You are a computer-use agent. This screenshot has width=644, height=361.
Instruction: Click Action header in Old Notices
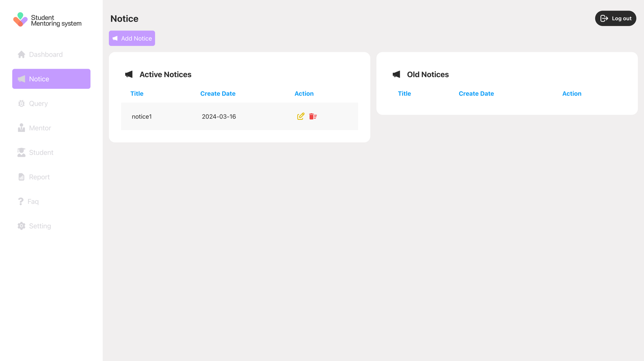click(x=572, y=93)
